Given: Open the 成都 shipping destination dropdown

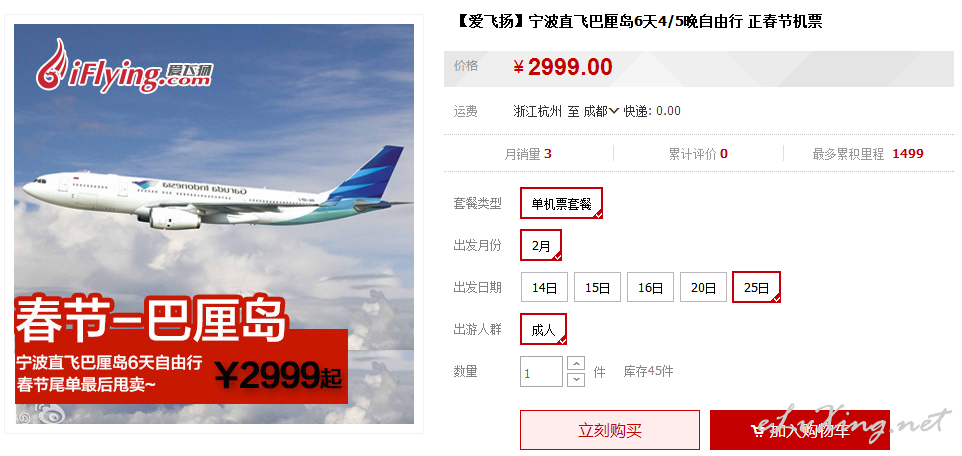Looking at the screenshot, I should tap(601, 111).
